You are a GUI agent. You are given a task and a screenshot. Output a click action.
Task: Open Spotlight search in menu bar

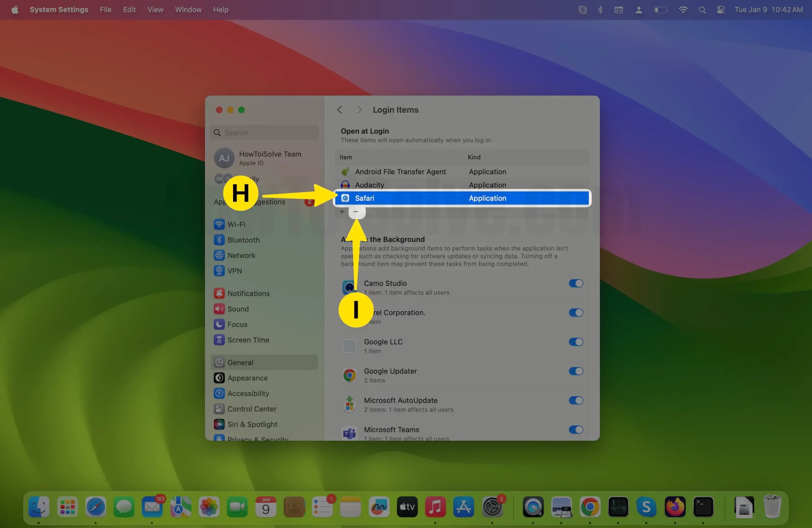pos(702,10)
